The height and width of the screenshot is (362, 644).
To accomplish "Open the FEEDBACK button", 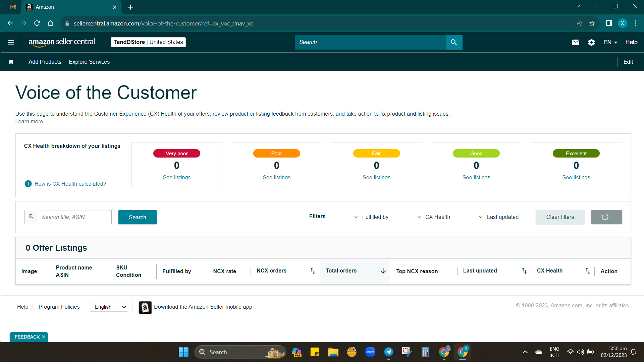I will click(x=27, y=337).
